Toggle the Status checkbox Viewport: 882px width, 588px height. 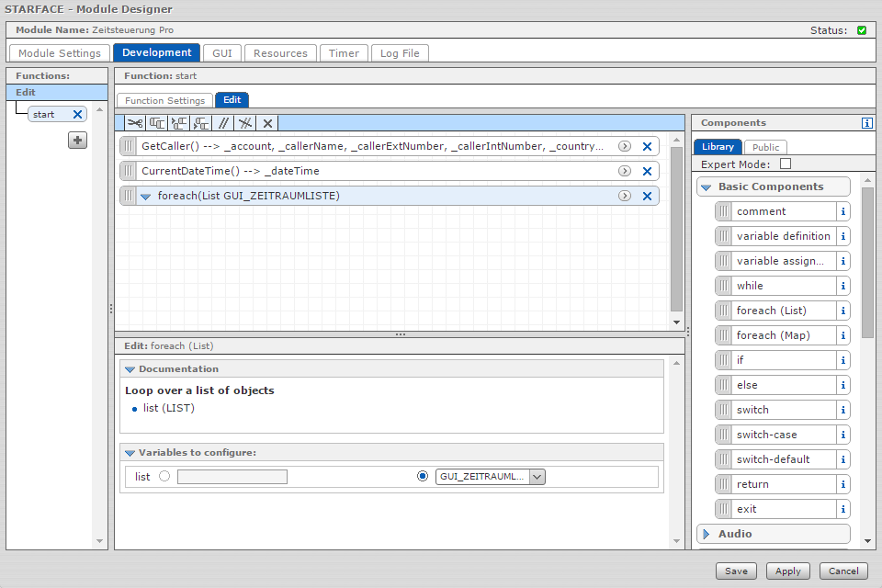[862, 30]
